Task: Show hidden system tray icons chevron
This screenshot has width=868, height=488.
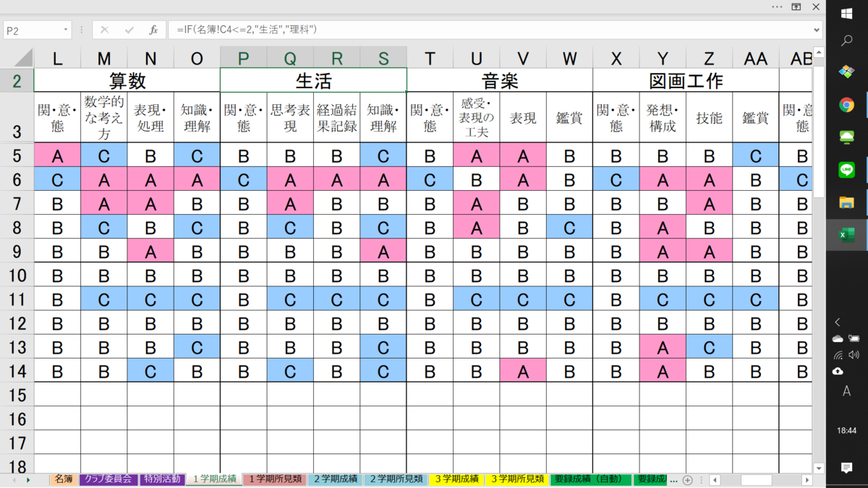Action: 838,322
